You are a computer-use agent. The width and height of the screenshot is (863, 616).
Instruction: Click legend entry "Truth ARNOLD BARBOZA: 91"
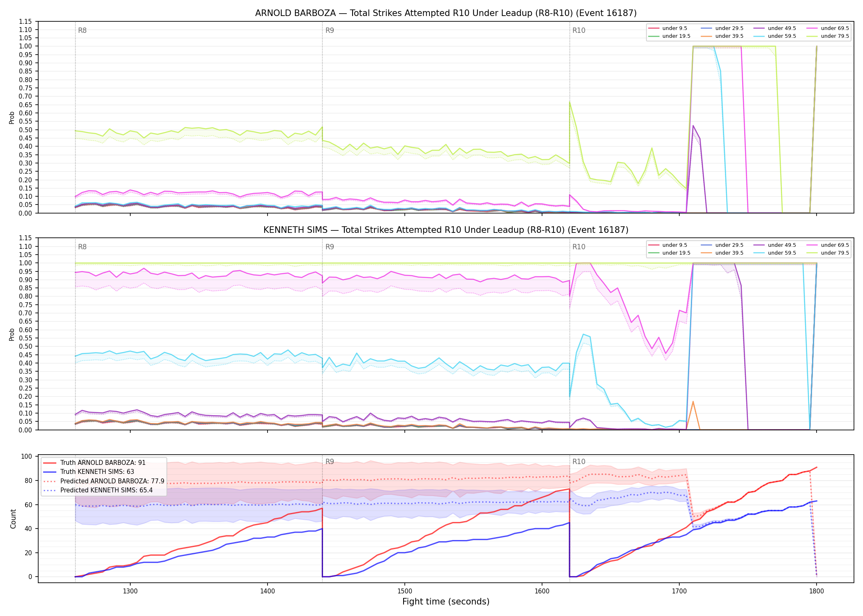point(94,463)
